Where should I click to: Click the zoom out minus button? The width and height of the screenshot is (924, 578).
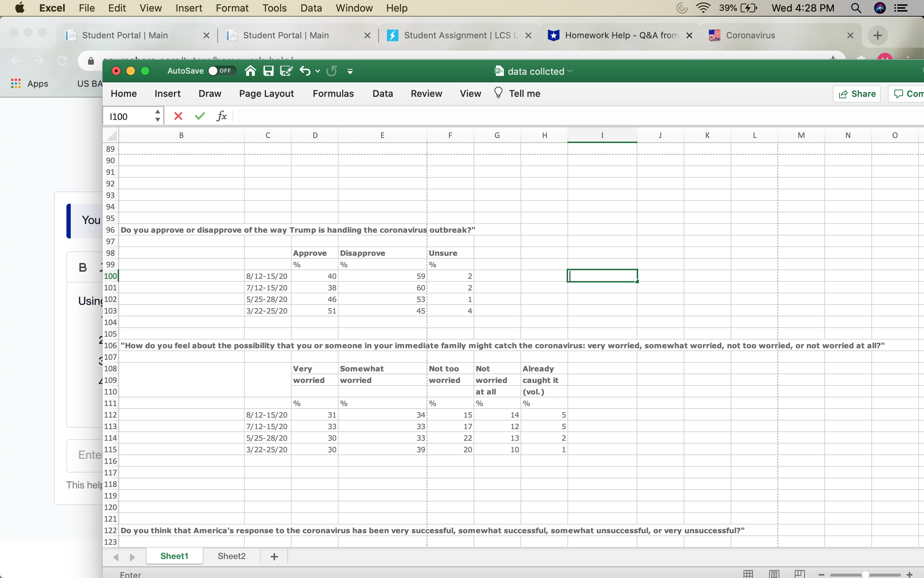(x=821, y=574)
